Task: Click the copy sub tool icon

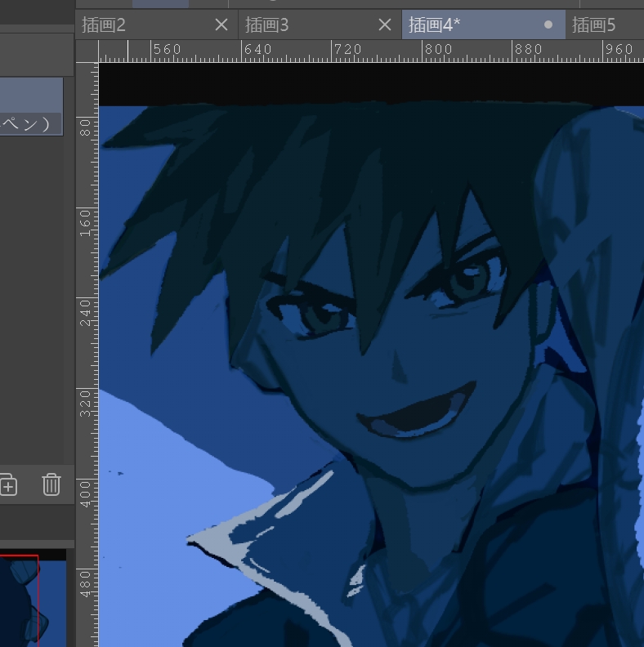Action: tap(8, 485)
